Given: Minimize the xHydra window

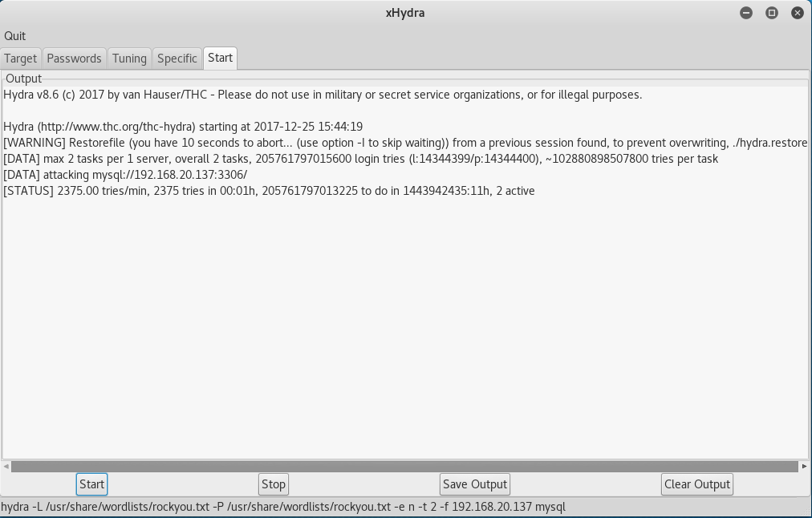Looking at the screenshot, I should click(x=745, y=13).
